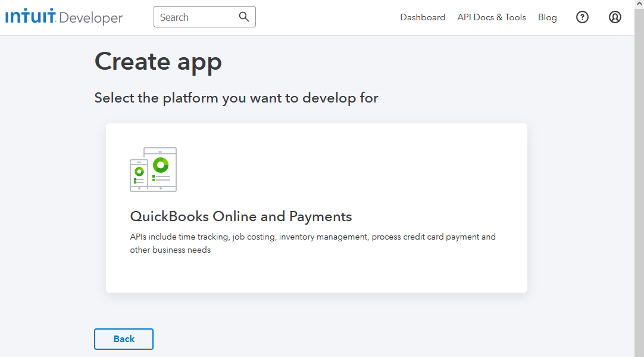
Task: Open the Dashboard page
Action: coord(423,17)
